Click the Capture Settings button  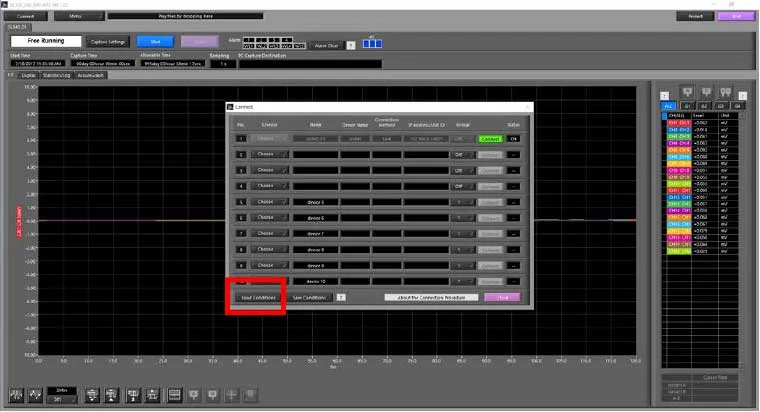coord(108,41)
